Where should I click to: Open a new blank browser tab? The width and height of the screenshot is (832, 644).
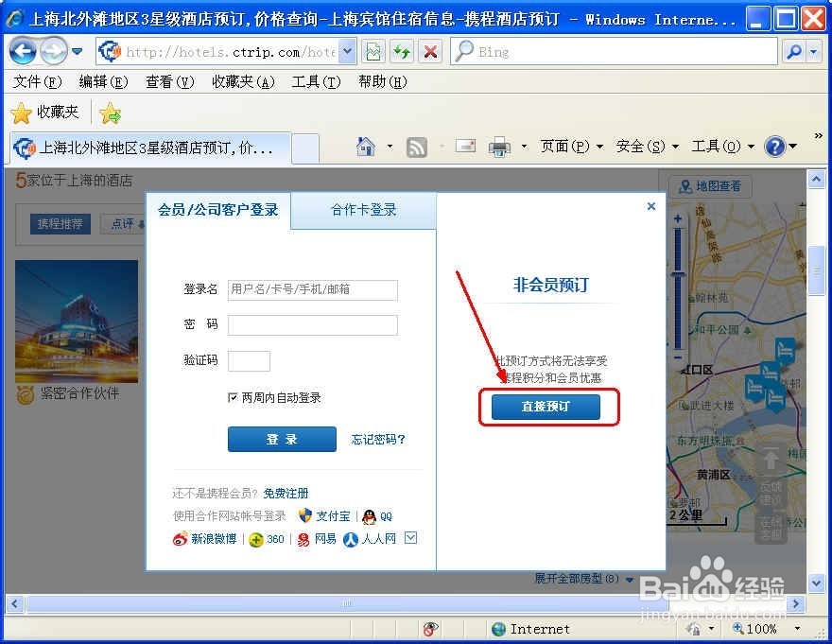[305, 148]
